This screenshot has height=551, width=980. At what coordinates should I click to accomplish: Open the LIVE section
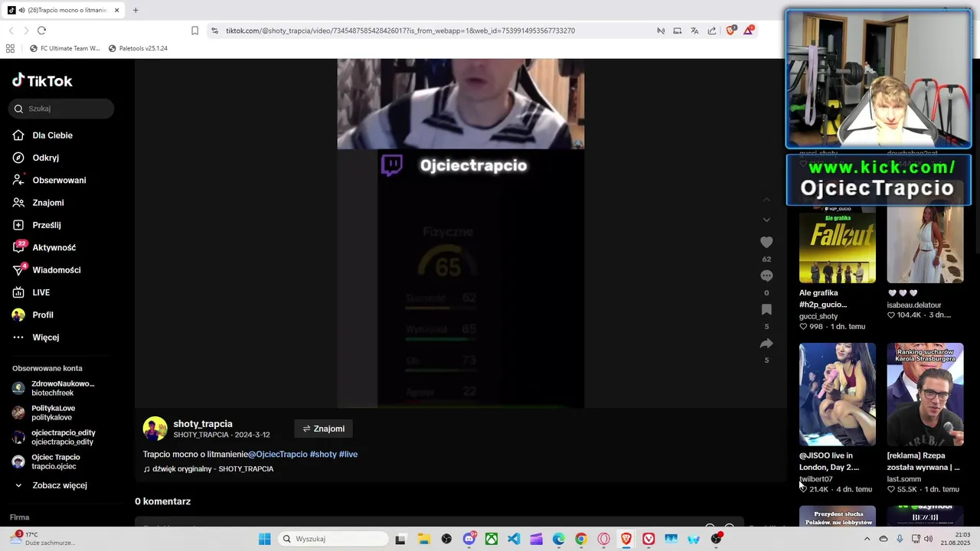click(41, 292)
